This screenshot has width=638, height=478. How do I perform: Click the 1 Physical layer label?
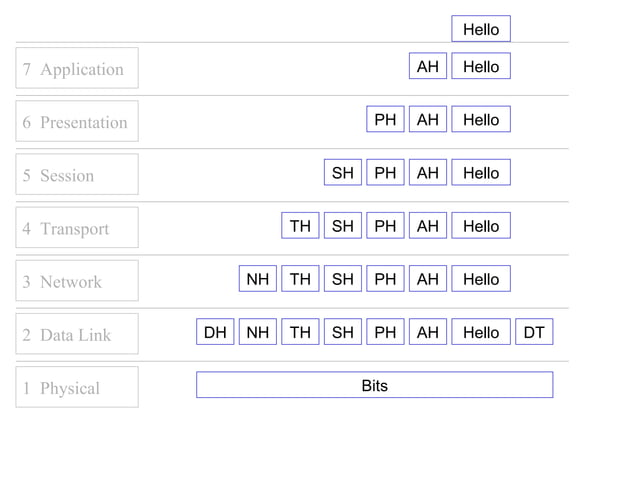[x=77, y=388]
